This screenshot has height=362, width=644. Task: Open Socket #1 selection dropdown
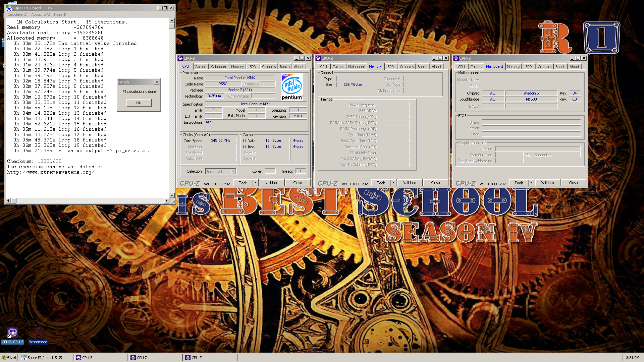(233, 172)
